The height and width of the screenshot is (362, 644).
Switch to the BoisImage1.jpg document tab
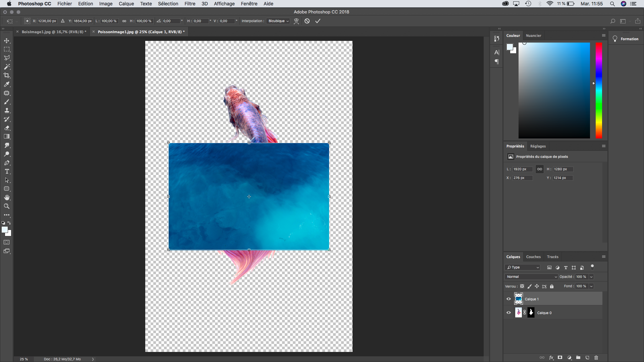pyautogui.click(x=54, y=32)
